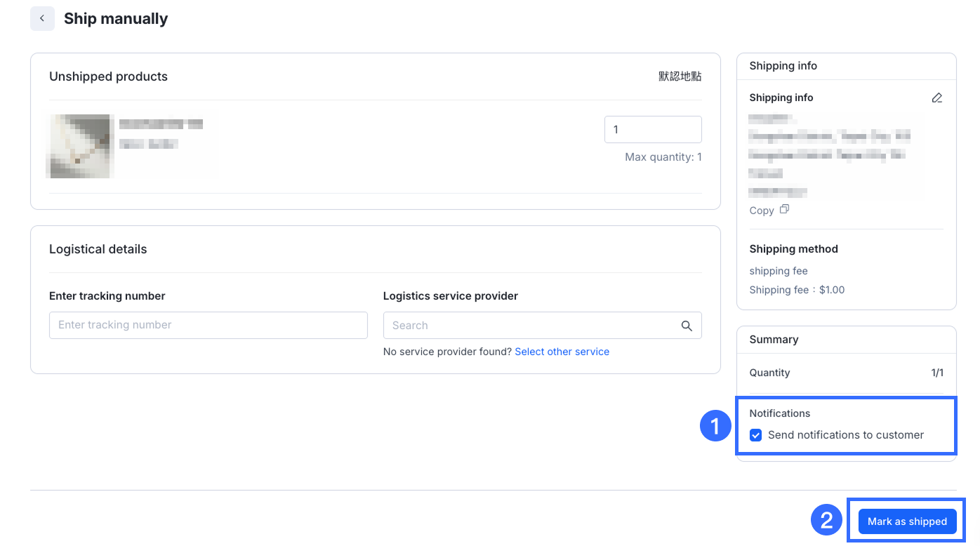Uncheck Send notifications to customer checkbox

(x=756, y=435)
